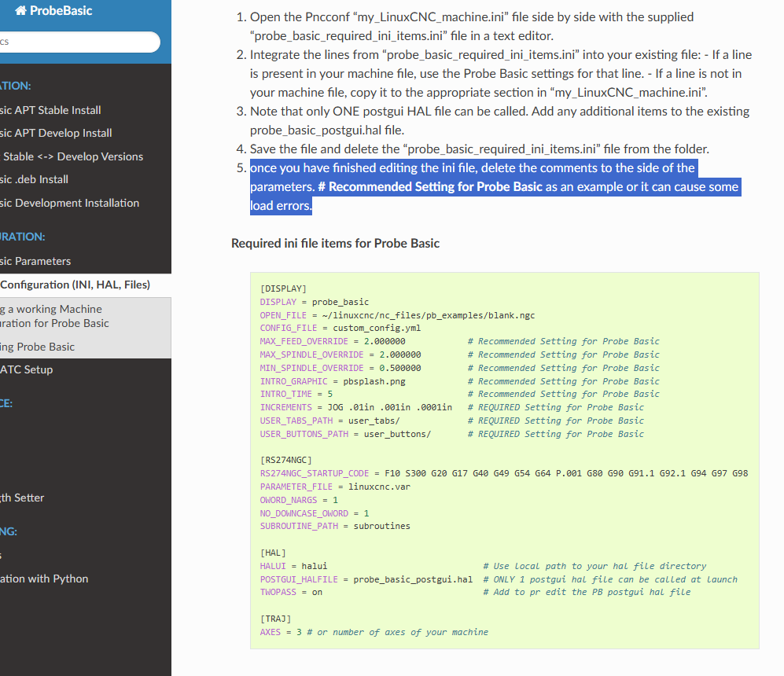784x676 pixels.
Task: Open the .deb Install page
Action: (34, 179)
